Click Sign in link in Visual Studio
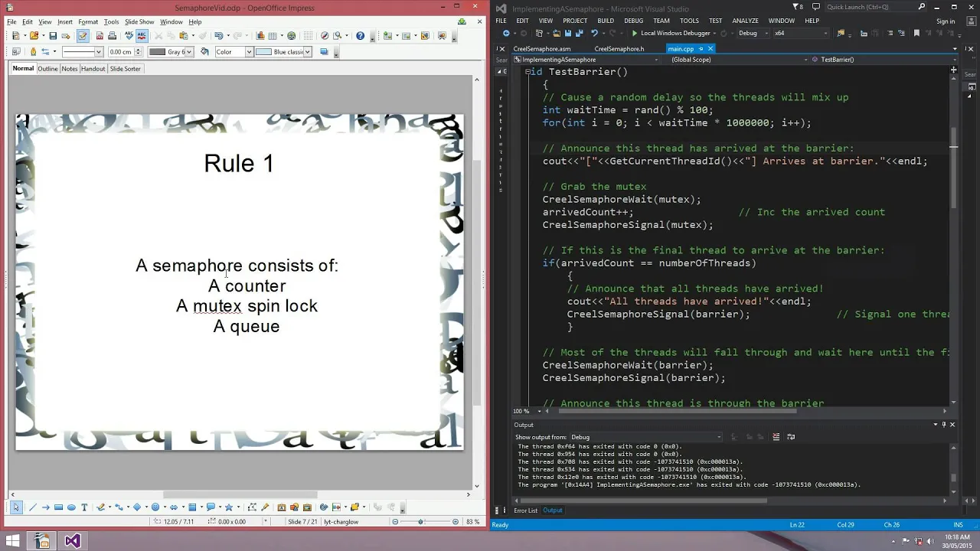This screenshot has height=551, width=980. pos(946,21)
